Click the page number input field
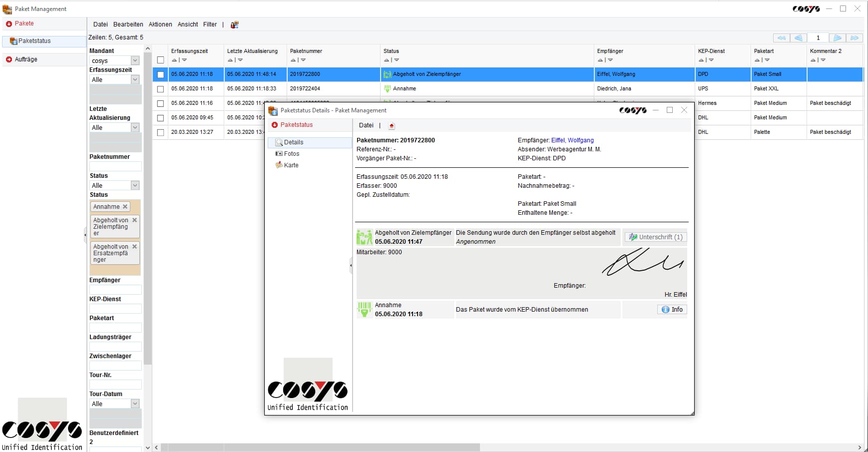Image resolution: width=868 pixels, height=452 pixels. pos(818,37)
